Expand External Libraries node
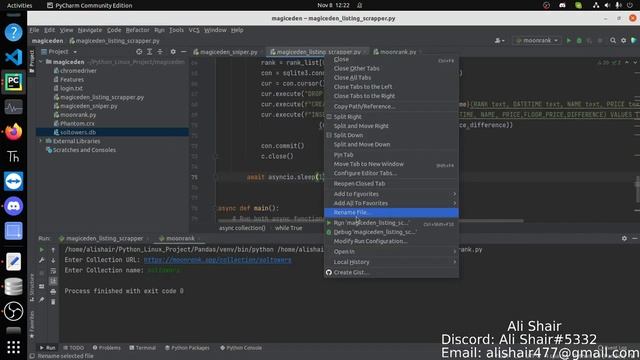This screenshot has width=640, height=360. [x=41, y=141]
